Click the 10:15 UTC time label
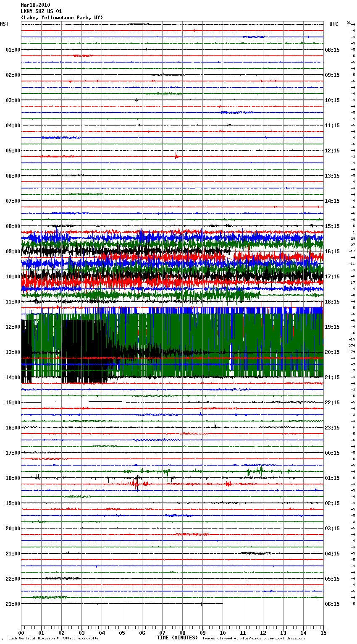The height and width of the screenshot is (644, 357). point(332,100)
